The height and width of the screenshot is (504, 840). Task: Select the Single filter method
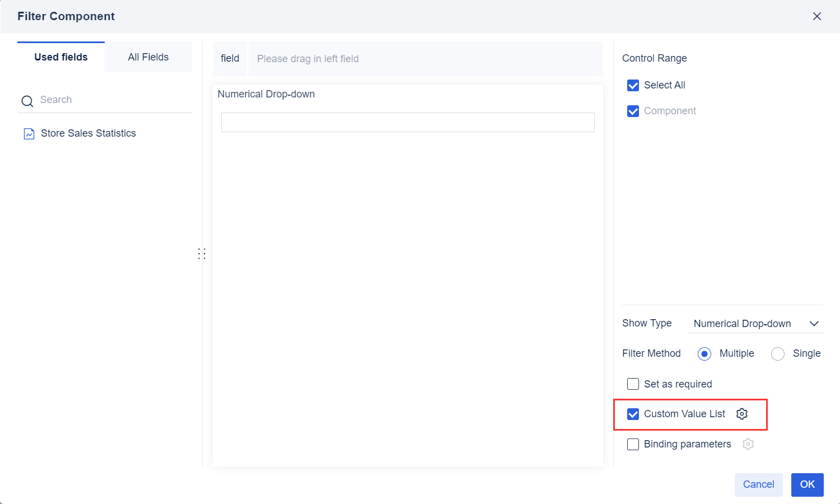[x=778, y=354]
